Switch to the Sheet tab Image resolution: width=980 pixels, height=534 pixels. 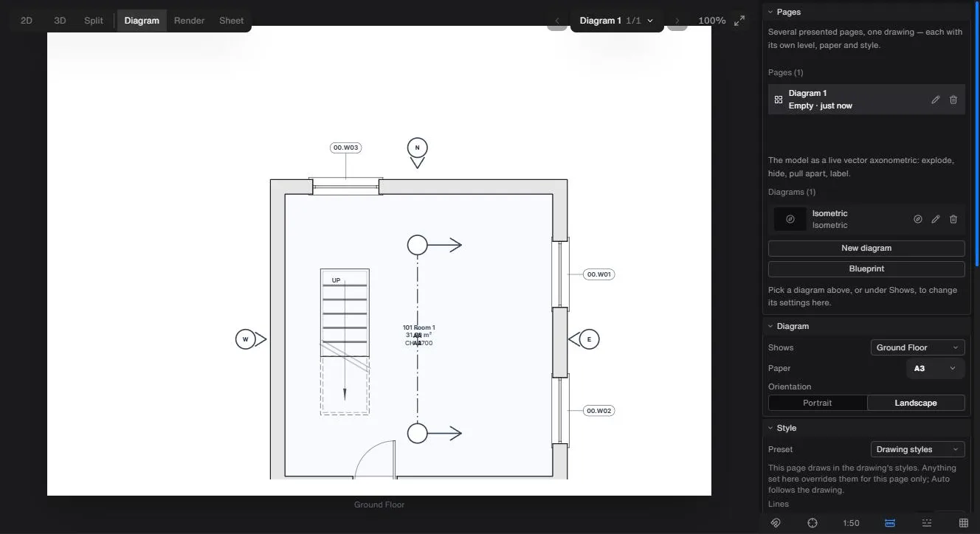pyautogui.click(x=231, y=21)
